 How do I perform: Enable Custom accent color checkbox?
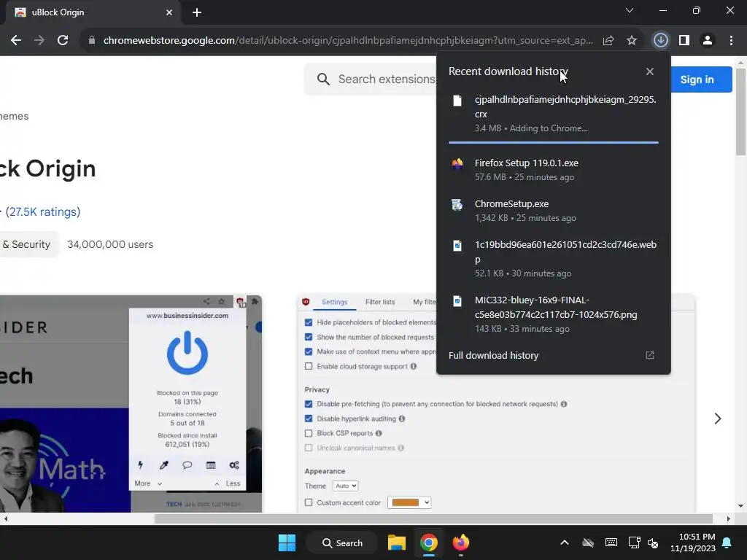[309, 502]
